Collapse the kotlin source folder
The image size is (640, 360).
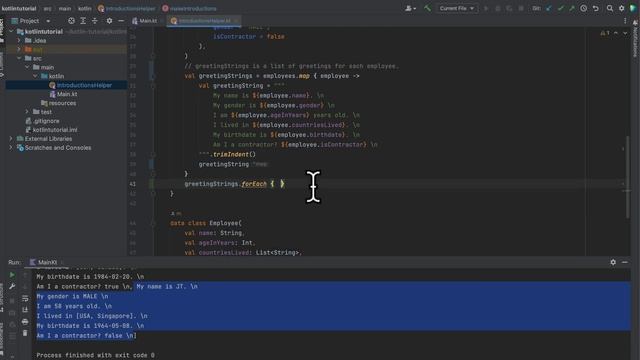35,76
